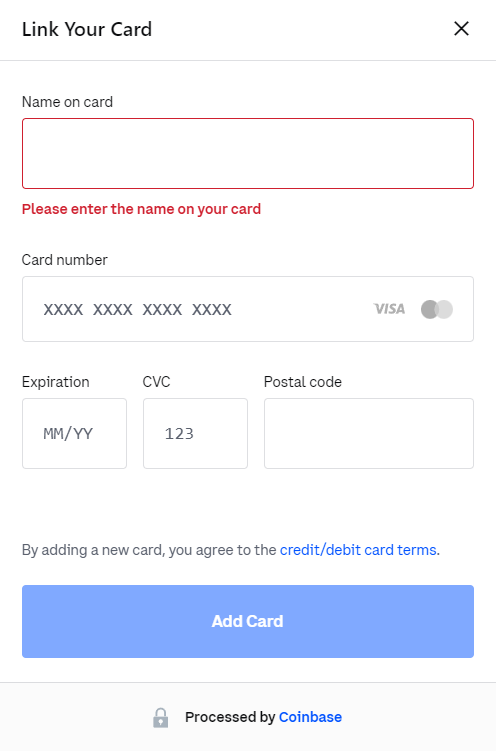The image size is (496, 751).
Task: Click the Add Card button
Action: tap(248, 621)
